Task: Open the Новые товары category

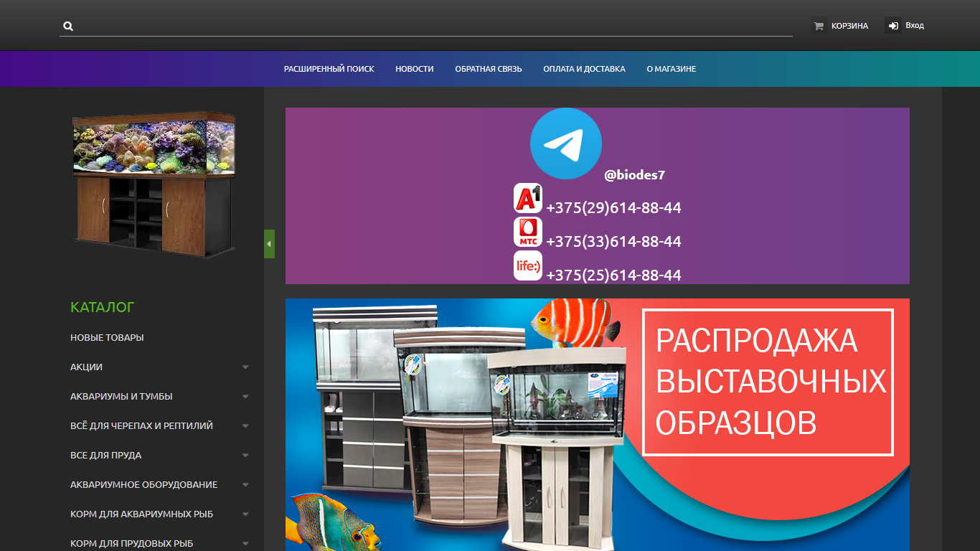Action: click(107, 337)
